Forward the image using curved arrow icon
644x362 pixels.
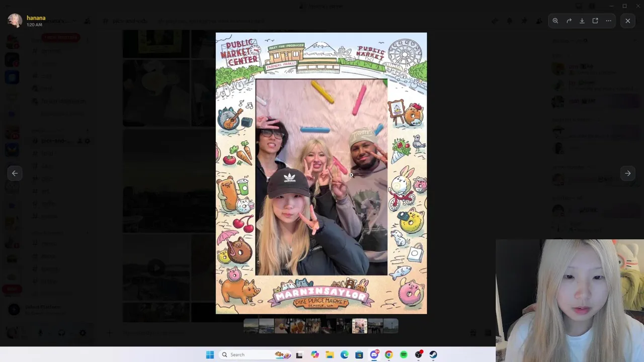(569, 21)
